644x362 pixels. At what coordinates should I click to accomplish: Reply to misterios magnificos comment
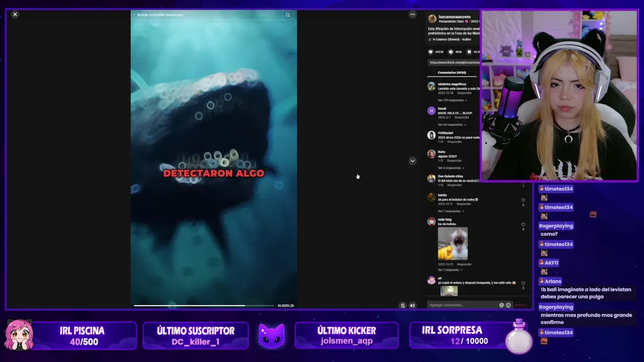(464, 93)
